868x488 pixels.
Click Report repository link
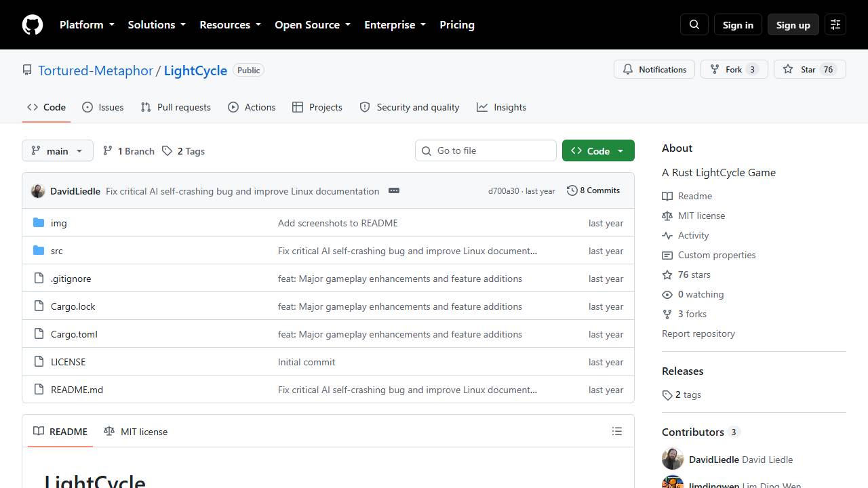pyautogui.click(x=698, y=333)
